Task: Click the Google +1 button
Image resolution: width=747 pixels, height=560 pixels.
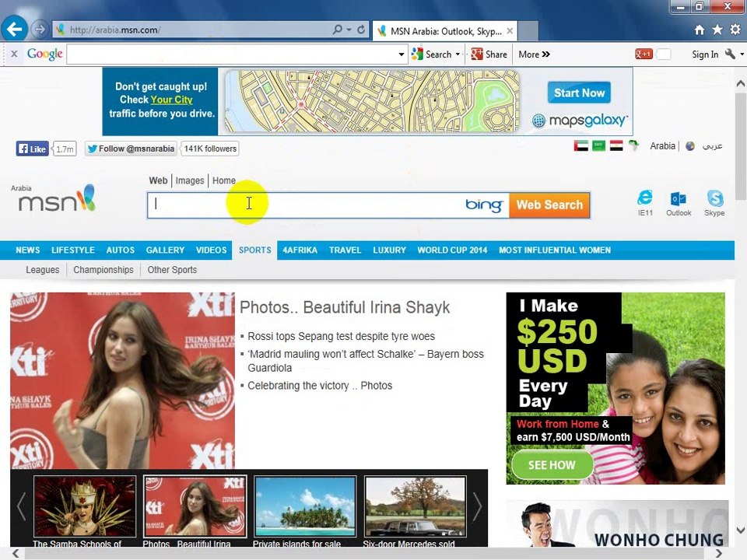Action: click(x=644, y=54)
